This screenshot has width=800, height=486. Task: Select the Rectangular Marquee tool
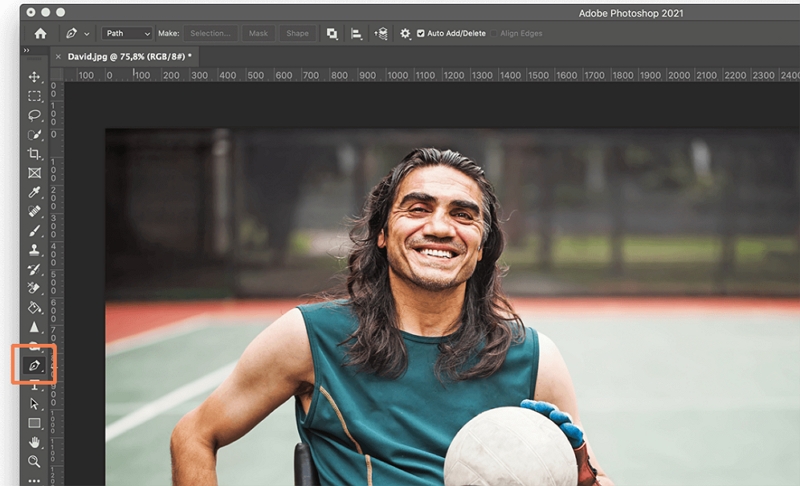pos(35,96)
